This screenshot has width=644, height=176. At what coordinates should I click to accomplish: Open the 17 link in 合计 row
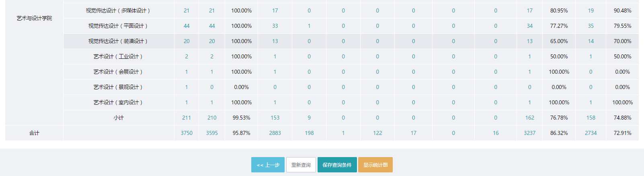point(413,133)
